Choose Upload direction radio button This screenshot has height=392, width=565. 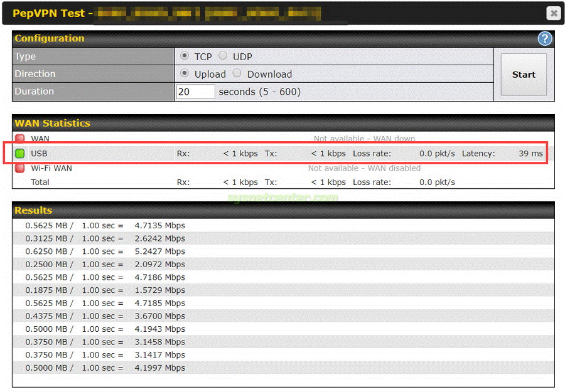pos(185,73)
